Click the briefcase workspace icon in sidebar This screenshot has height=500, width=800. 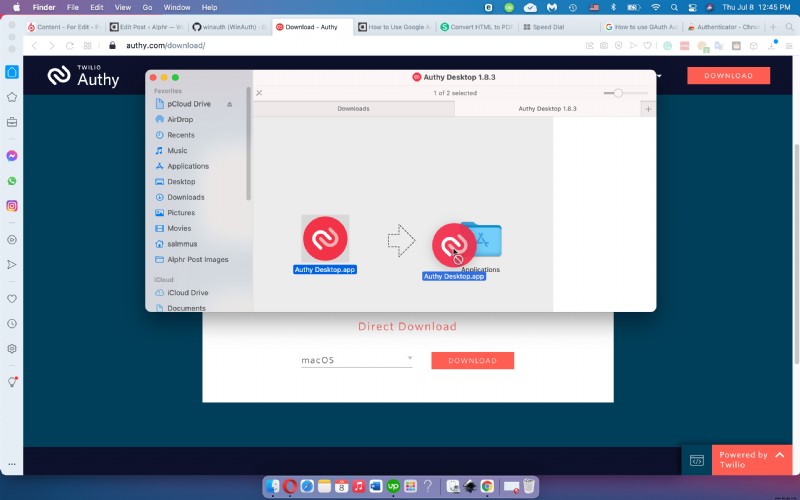click(12, 122)
